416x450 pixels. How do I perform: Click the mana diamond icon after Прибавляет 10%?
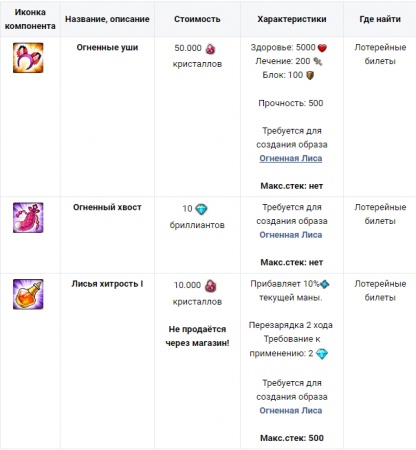pos(324,284)
